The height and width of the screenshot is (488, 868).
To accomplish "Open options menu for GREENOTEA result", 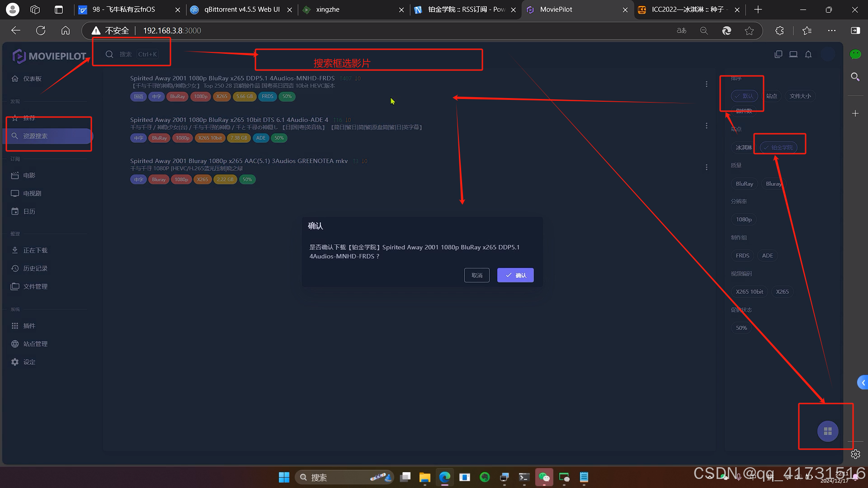I will tap(707, 168).
